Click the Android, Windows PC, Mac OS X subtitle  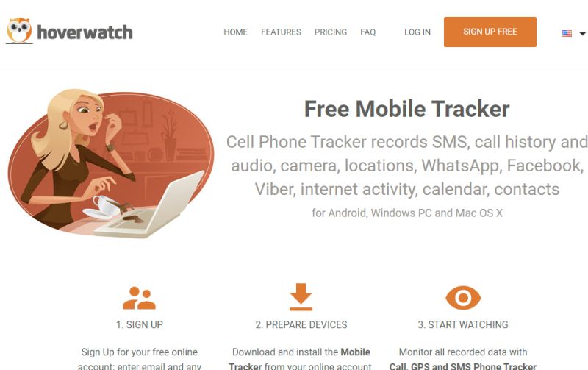[x=407, y=213]
